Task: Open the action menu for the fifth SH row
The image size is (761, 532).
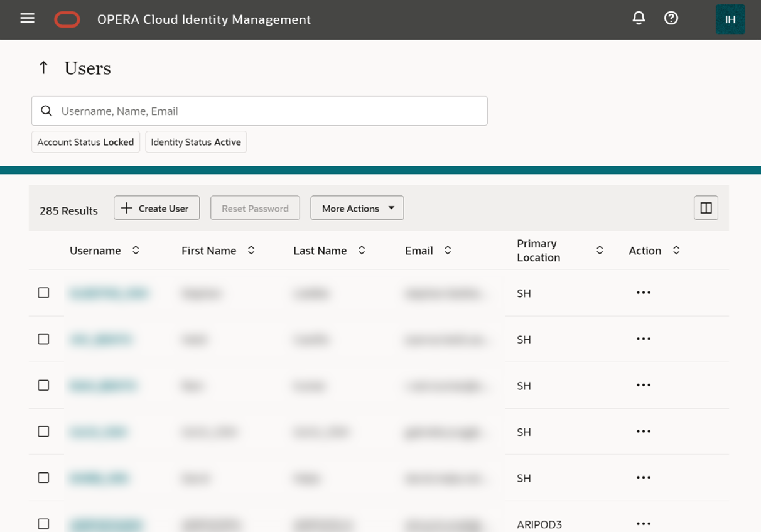Action: tap(644, 477)
